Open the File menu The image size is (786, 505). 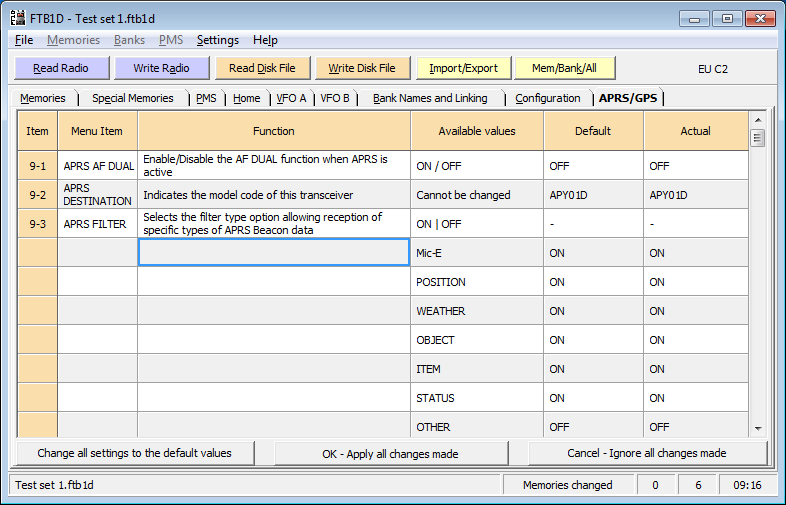pyautogui.click(x=24, y=40)
